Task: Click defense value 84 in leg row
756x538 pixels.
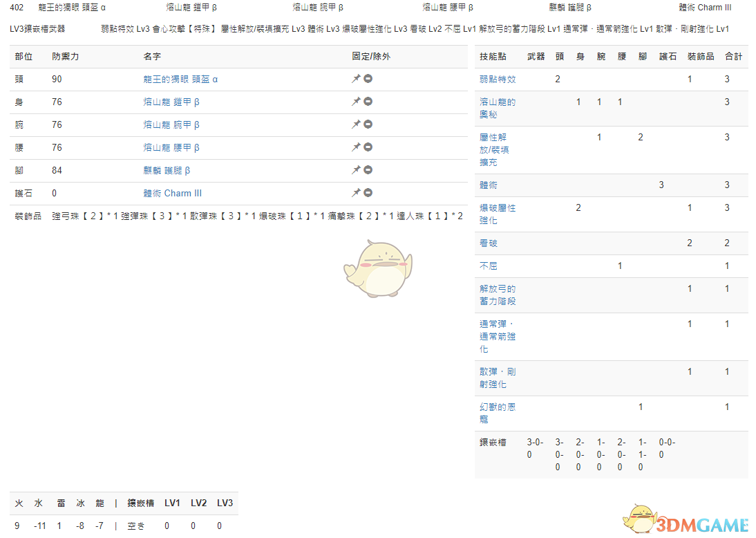Action: 57,170
